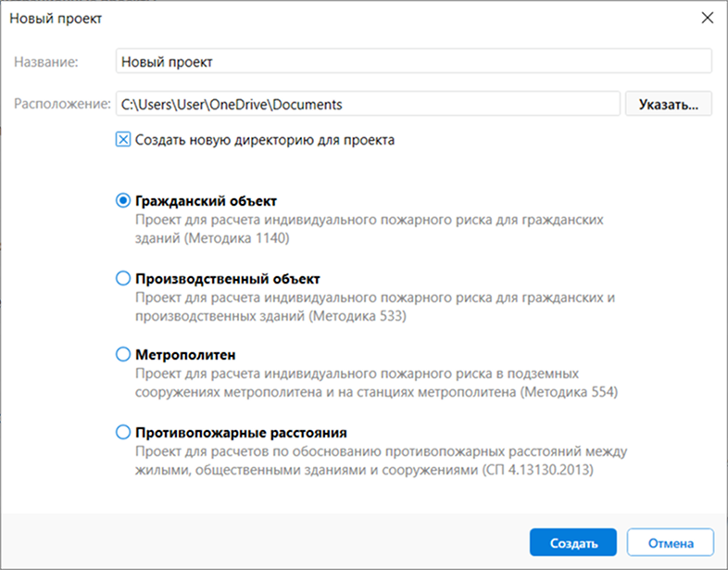
Task: Click the Расположение: label
Action: [x=62, y=104]
